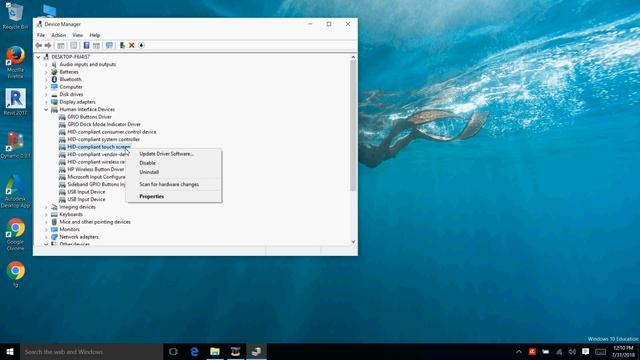Click the volume speaker tray icon
Screen dimensions: 640x360
tap(572, 351)
